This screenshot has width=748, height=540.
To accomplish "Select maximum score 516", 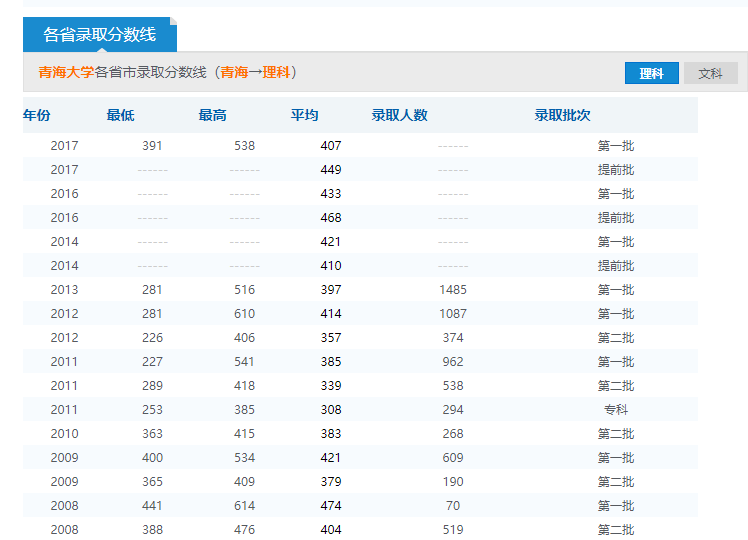I will (244, 290).
